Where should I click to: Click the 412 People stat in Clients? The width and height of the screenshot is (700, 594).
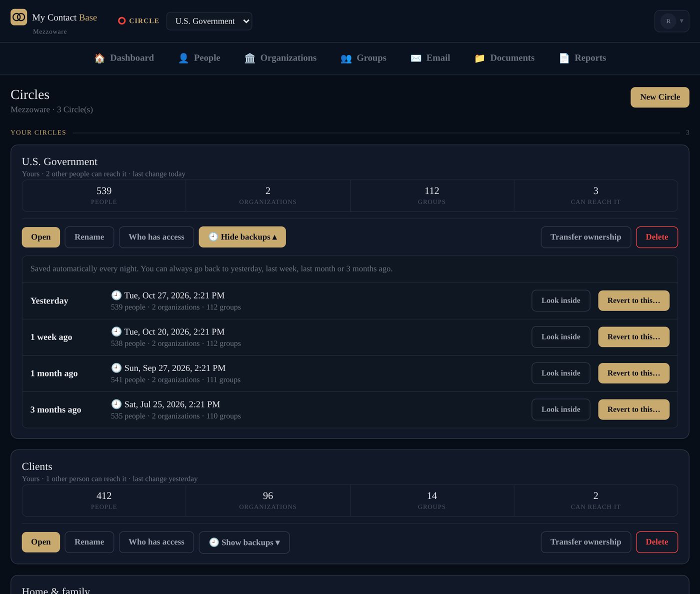[104, 500]
